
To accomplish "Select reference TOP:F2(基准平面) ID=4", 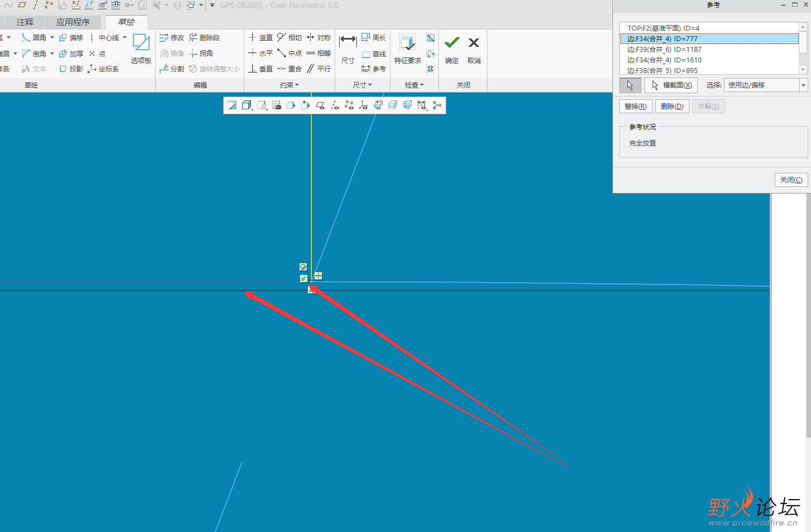I will 709,28.
